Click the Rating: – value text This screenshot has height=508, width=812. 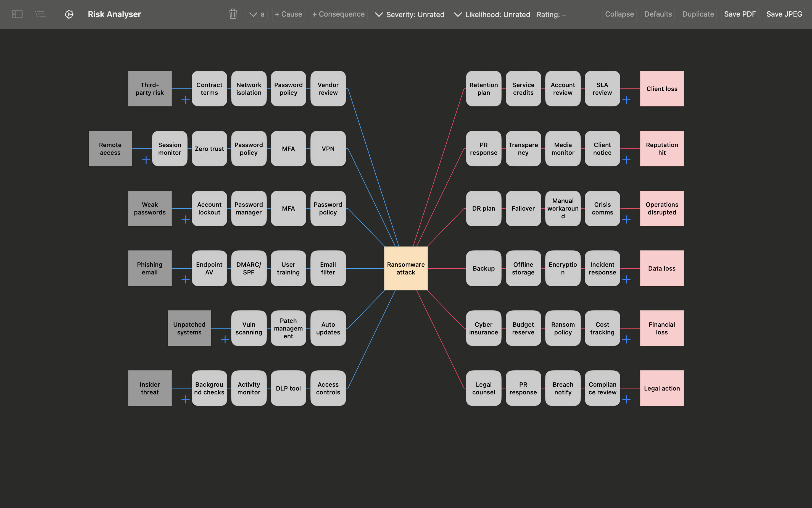[551, 14]
